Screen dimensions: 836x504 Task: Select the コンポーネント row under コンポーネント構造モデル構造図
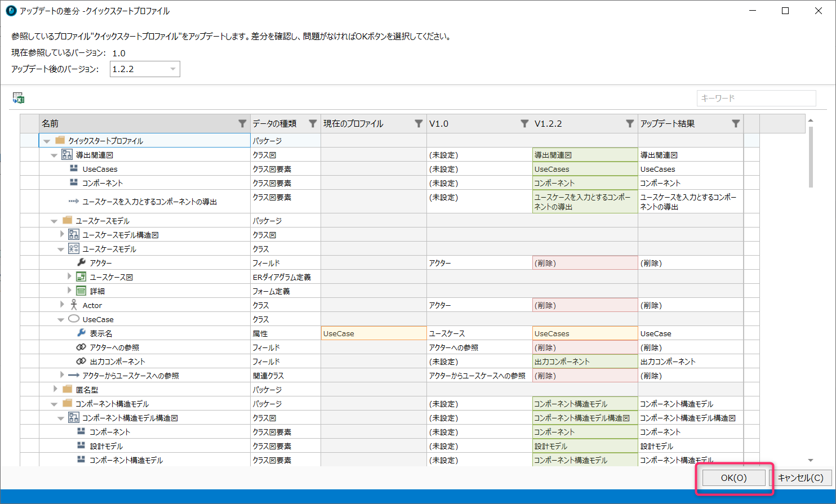pos(390,431)
